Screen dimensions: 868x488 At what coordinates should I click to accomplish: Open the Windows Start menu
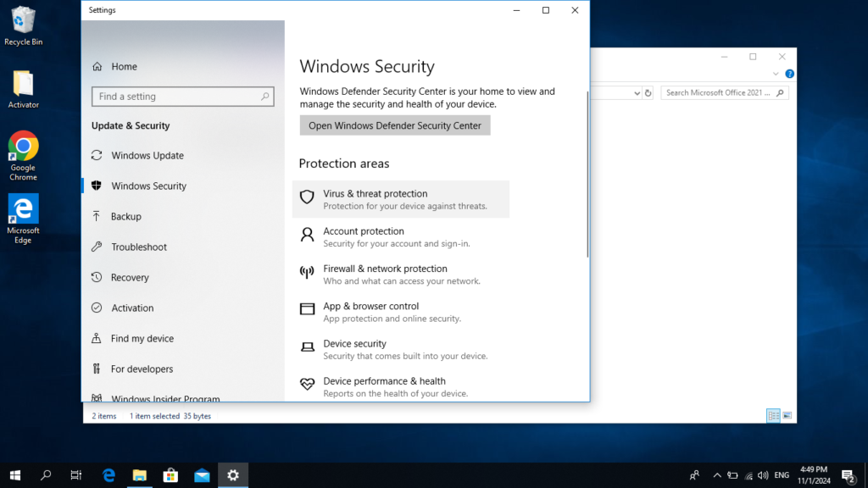(x=15, y=475)
